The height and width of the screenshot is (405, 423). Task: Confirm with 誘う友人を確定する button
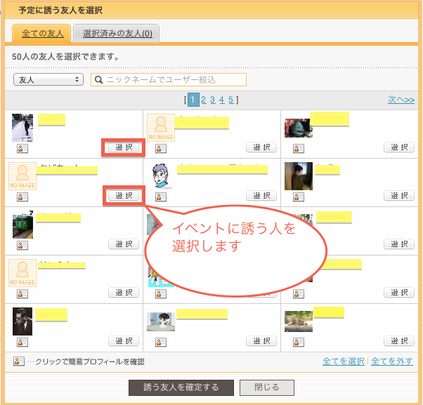[x=181, y=388]
